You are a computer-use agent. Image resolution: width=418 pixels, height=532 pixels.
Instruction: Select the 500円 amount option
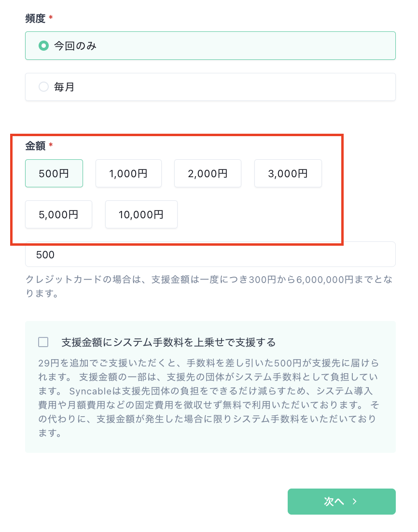[x=54, y=173]
